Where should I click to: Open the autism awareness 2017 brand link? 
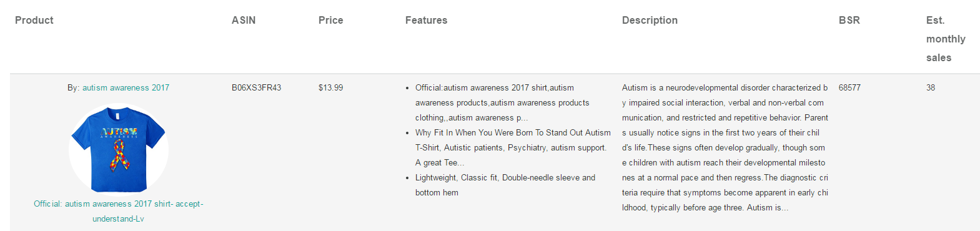(126, 88)
